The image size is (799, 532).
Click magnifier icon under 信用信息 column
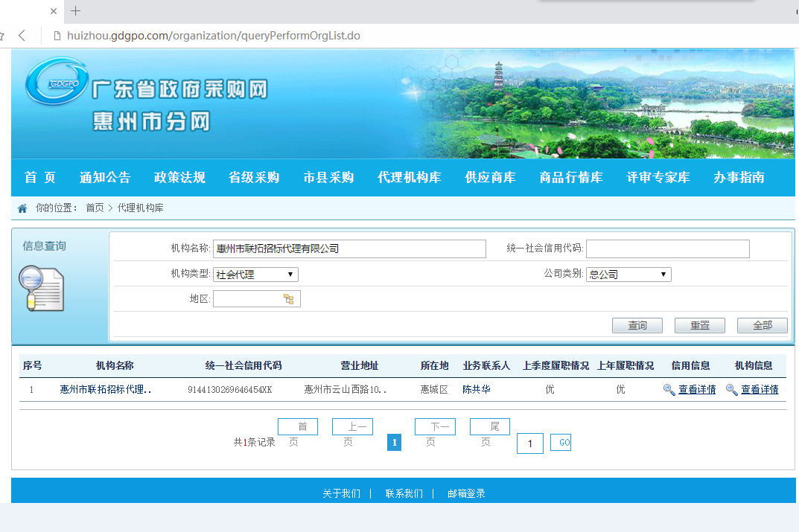[x=669, y=389]
